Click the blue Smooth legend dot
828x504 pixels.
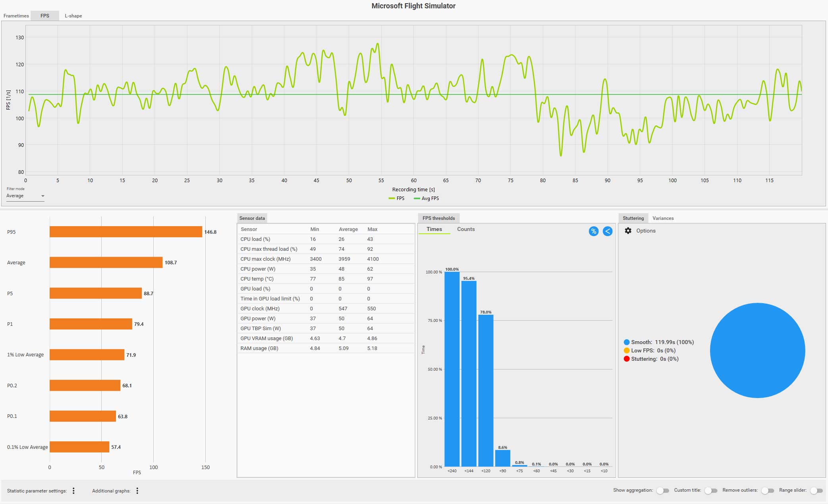pyautogui.click(x=627, y=342)
